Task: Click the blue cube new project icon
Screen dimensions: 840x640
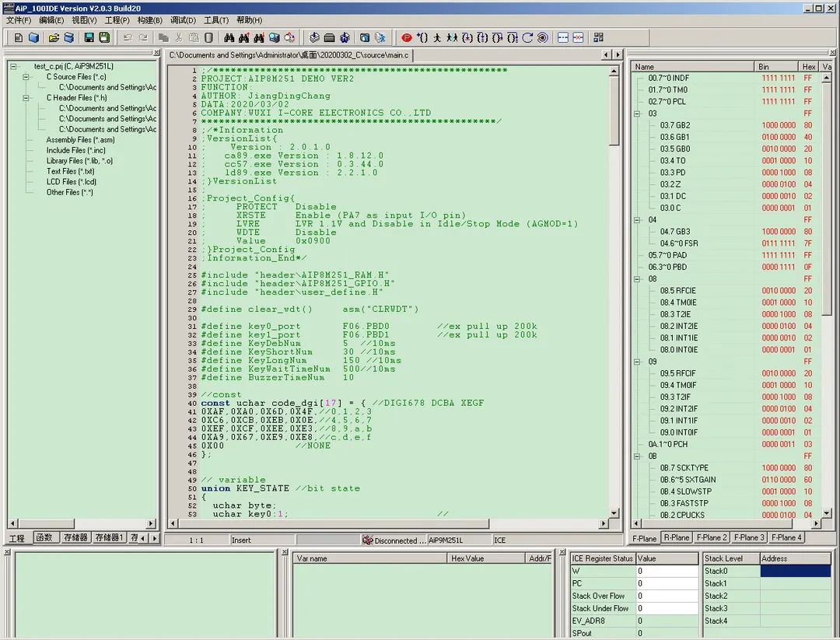Action: (x=33, y=37)
